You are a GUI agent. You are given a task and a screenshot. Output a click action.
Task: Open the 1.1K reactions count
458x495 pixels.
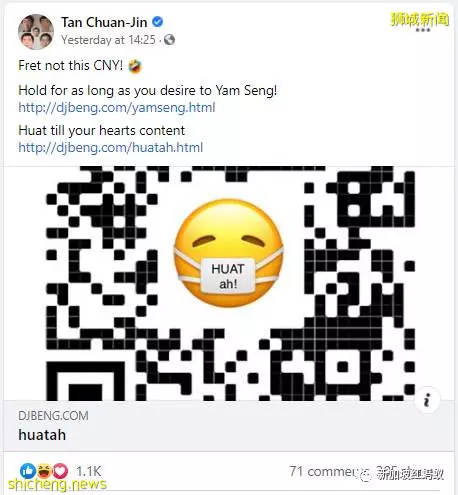pyautogui.click(x=88, y=471)
